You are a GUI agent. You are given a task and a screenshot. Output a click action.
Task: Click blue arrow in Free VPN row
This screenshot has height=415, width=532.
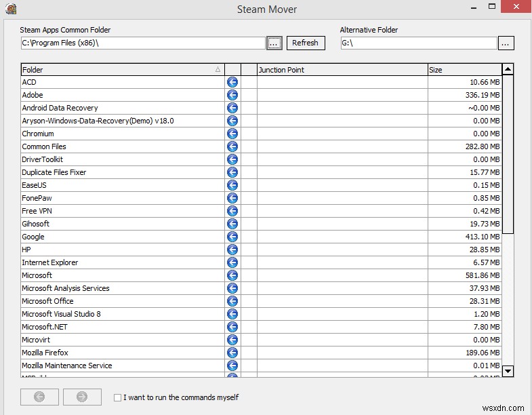[232, 211]
